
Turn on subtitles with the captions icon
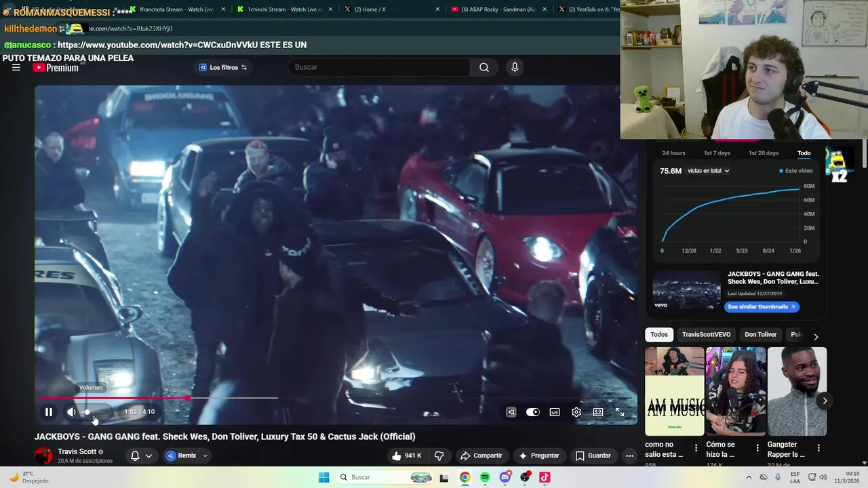pos(555,412)
